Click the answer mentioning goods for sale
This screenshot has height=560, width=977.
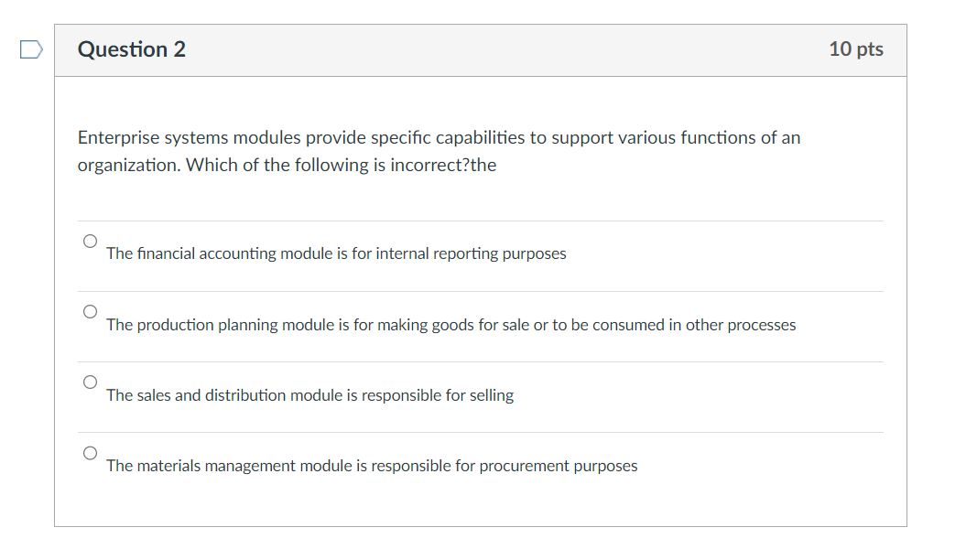click(x=451, y=324)
